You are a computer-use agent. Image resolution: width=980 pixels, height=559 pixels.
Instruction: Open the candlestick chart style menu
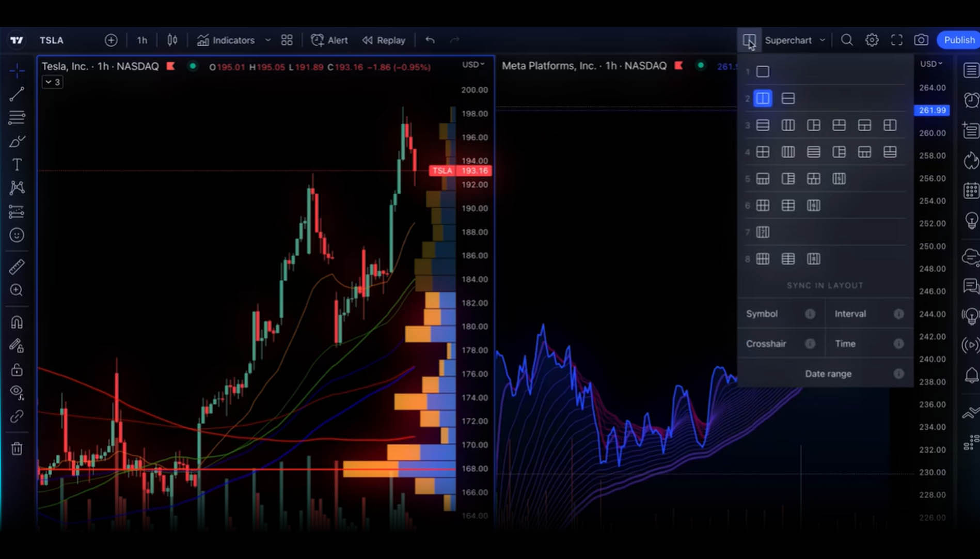(x=172, y=40)
